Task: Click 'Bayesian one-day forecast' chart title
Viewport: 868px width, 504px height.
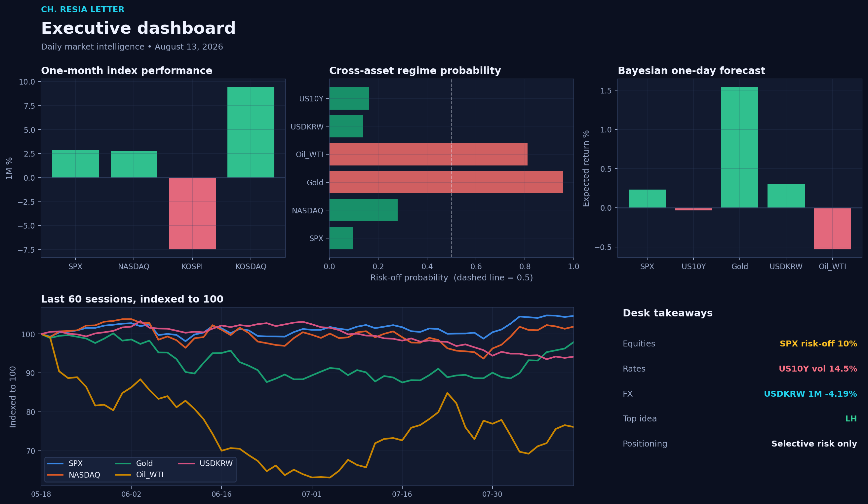Action: click(x=691, y=71)
